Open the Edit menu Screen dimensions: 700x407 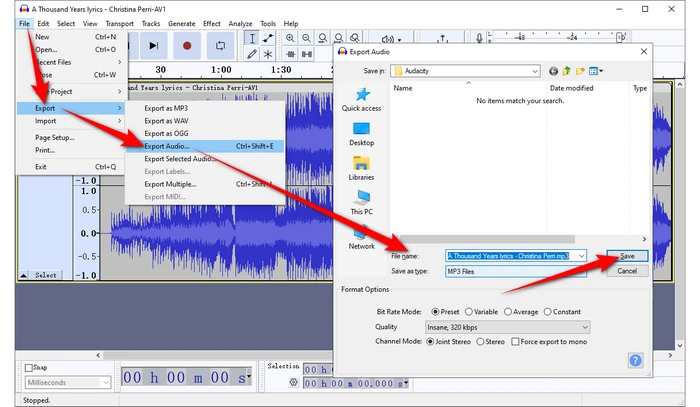pos(43,24)
